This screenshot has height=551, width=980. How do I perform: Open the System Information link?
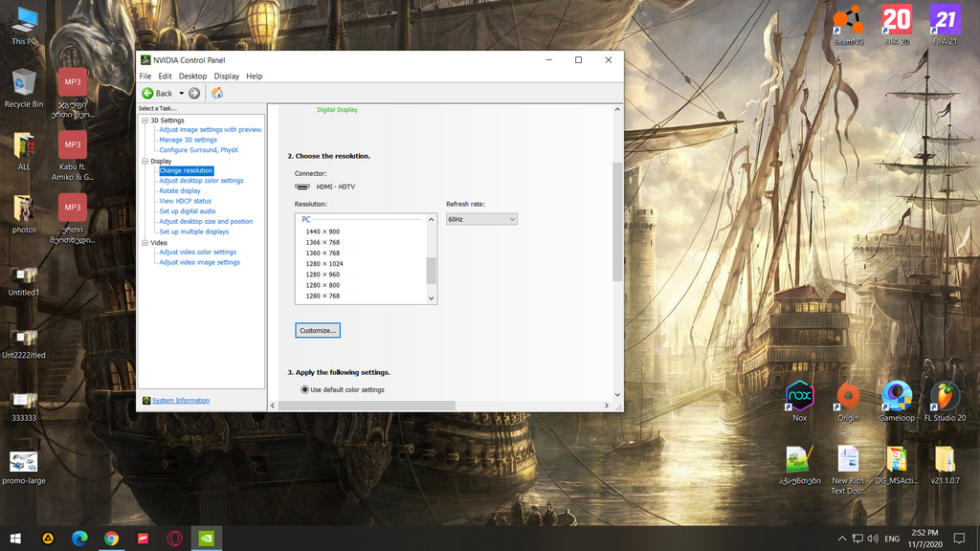click(x=181, y=401)
